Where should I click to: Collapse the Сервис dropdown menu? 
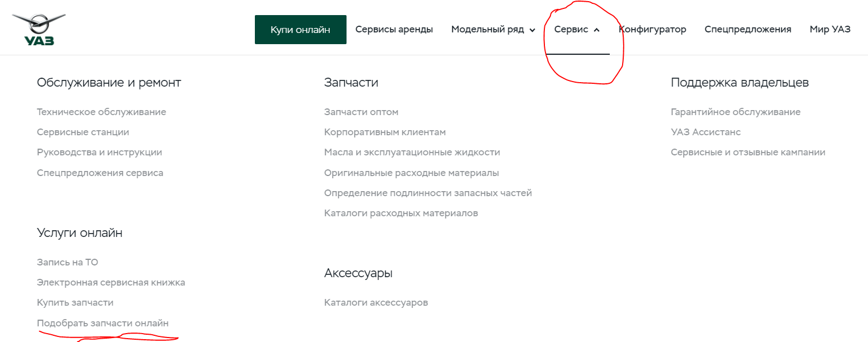point(577,30)
